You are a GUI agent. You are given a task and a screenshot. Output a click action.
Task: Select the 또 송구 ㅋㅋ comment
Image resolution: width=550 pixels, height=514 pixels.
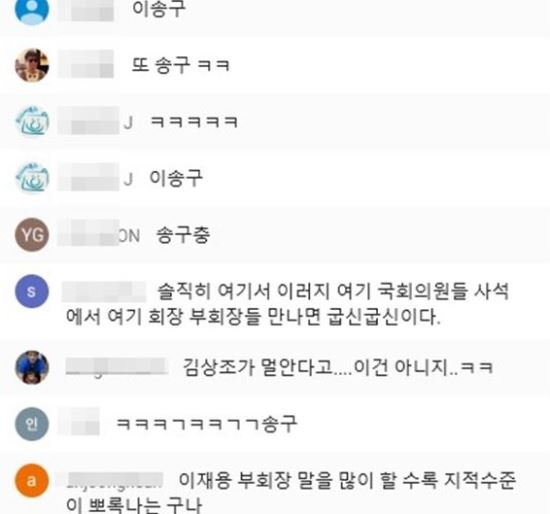coord(180,65)
